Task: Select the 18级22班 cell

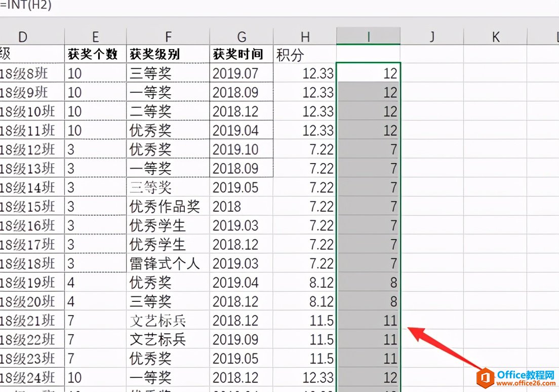Action: [x=32, y=339]
